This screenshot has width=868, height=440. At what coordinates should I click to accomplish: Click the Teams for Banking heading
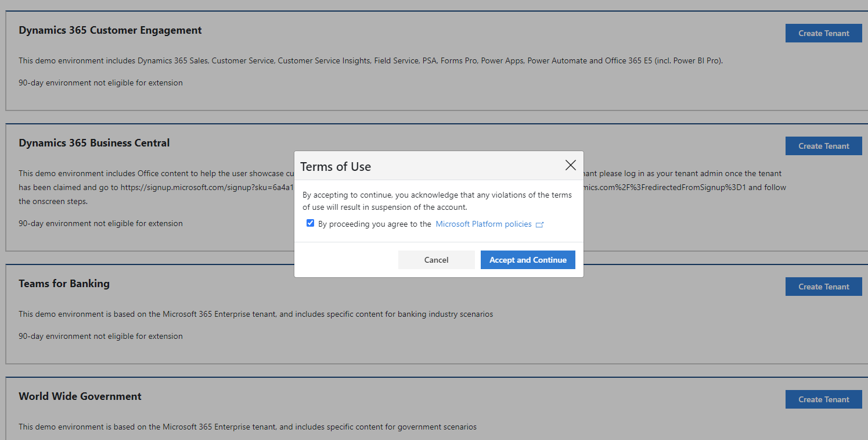pos(64,284)
